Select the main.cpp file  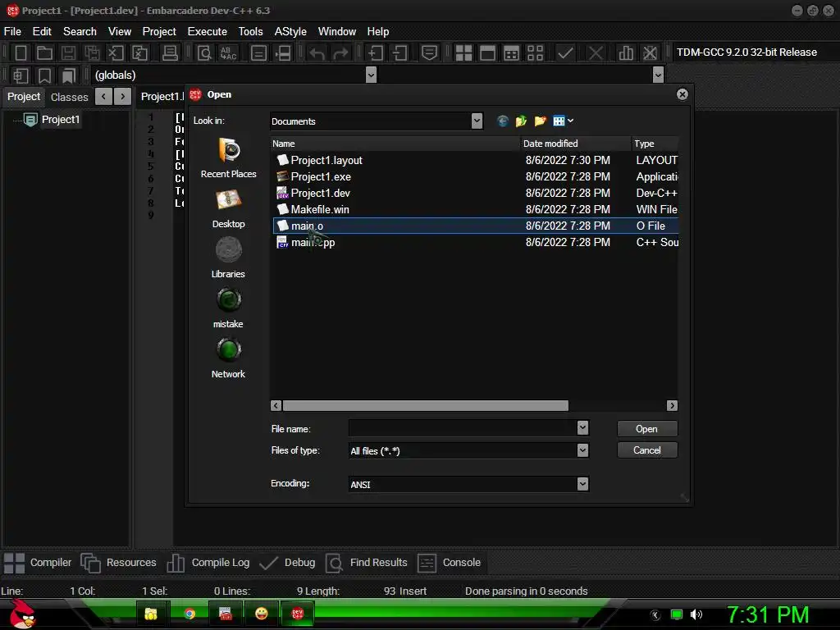pos(475,242)
